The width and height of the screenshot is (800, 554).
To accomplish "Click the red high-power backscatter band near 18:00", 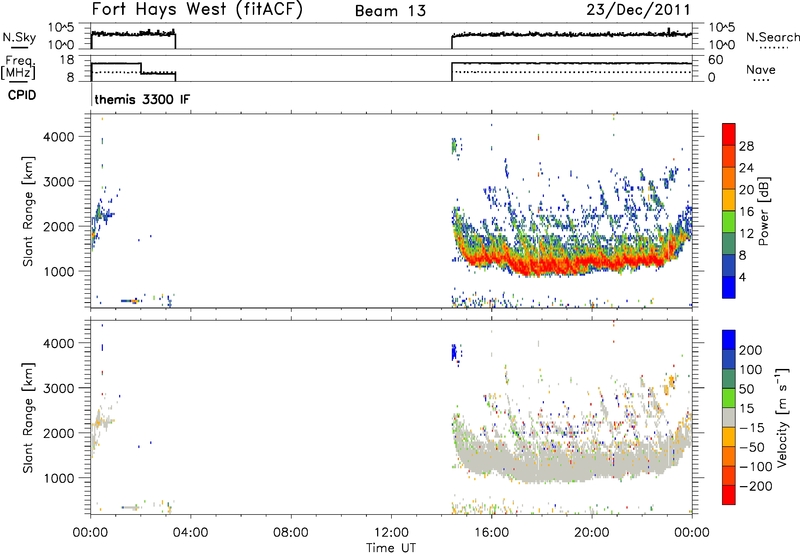I will 542,266.
